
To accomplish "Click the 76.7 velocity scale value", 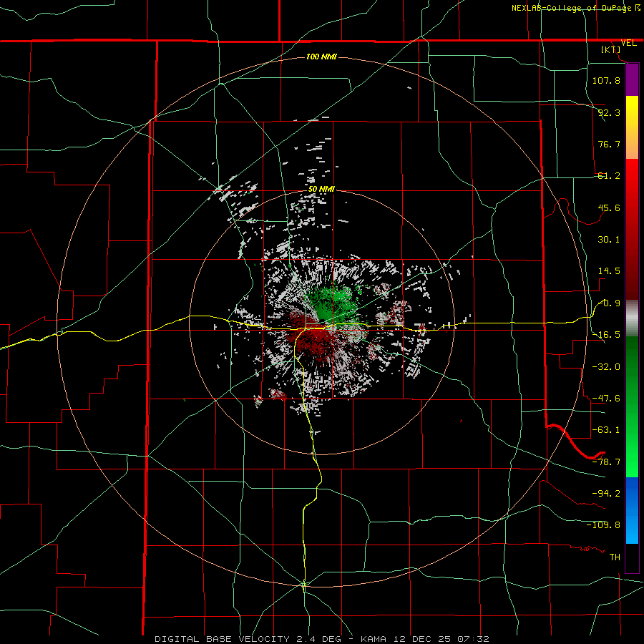I will click(609, 144).
